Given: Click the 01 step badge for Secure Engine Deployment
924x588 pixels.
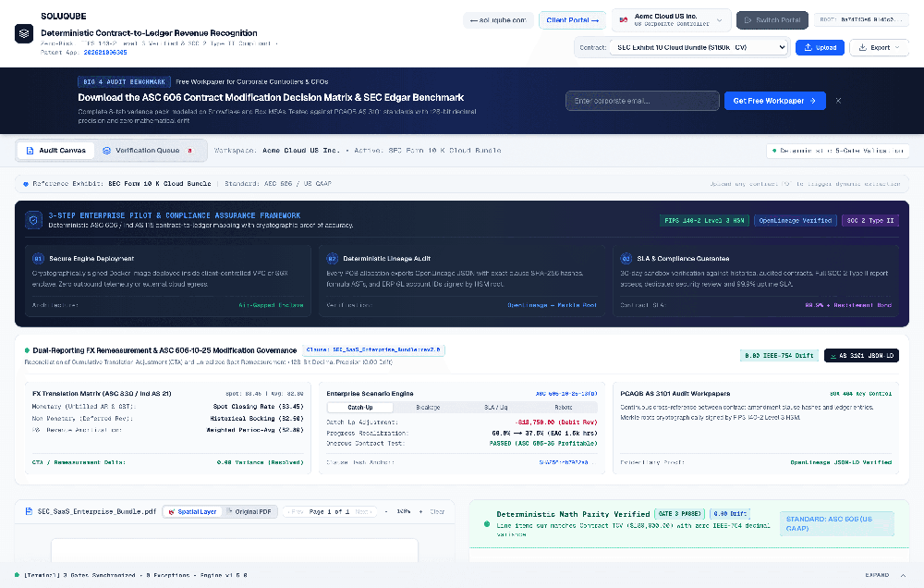Looking at the screenshot, I should pyautogui.click(x=38, y=258).
